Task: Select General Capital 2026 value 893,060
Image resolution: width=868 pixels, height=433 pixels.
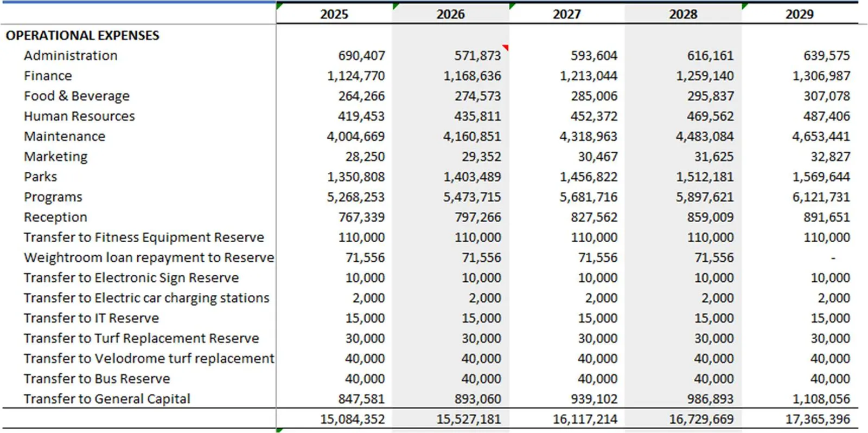Action: pos(477,399)
